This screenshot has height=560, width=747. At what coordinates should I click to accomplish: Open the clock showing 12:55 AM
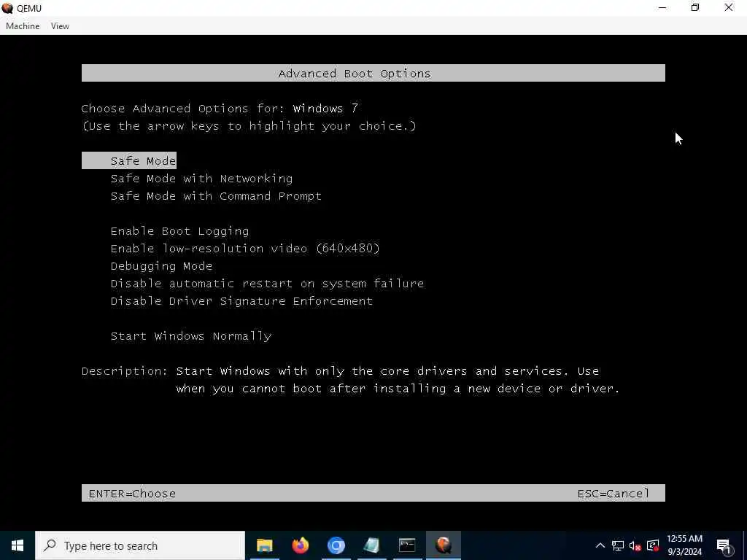(684, 545)
